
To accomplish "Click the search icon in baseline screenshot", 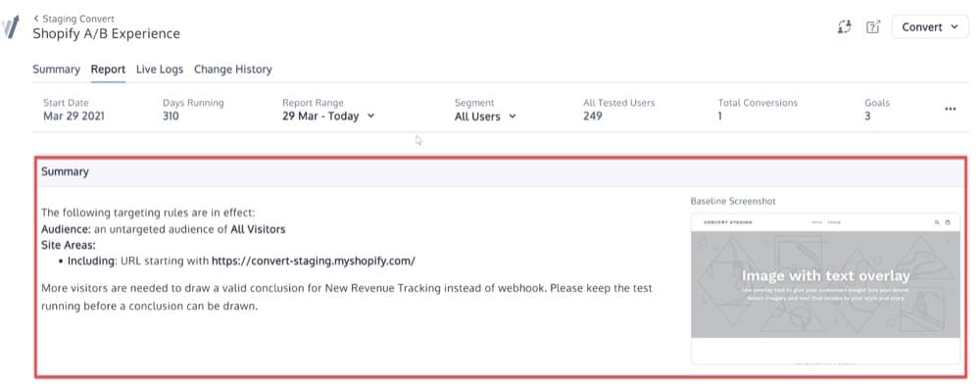I will click(936, 221).
